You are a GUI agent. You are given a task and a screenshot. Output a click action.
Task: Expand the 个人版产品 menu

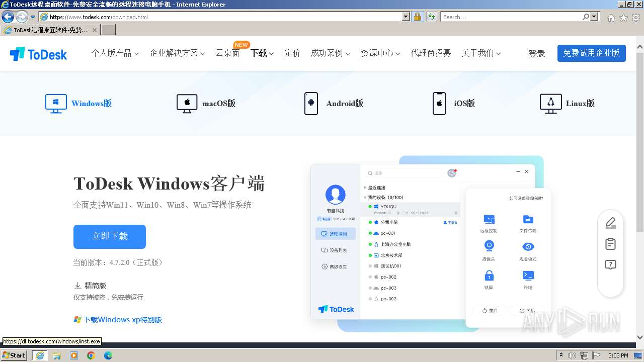(115, 53)
